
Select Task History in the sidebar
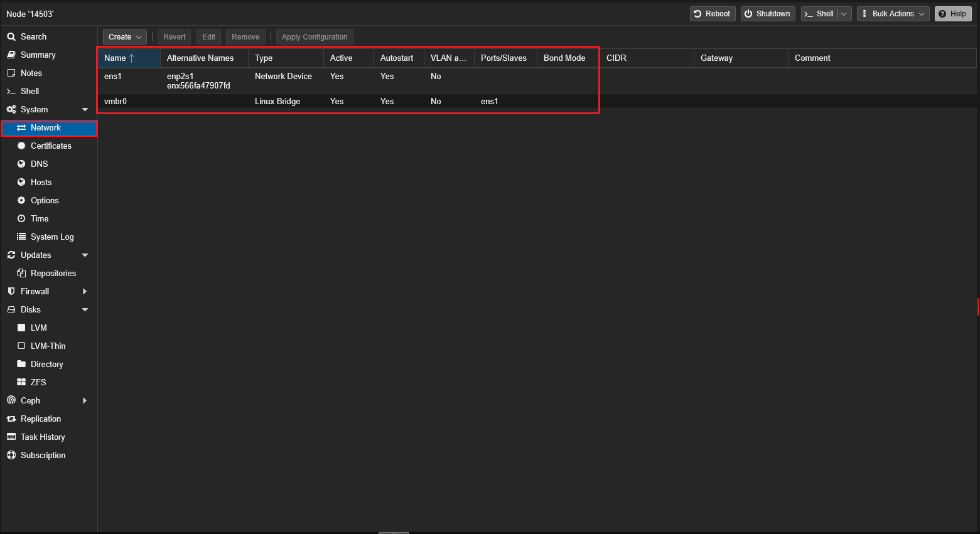[x=43, y=437]
